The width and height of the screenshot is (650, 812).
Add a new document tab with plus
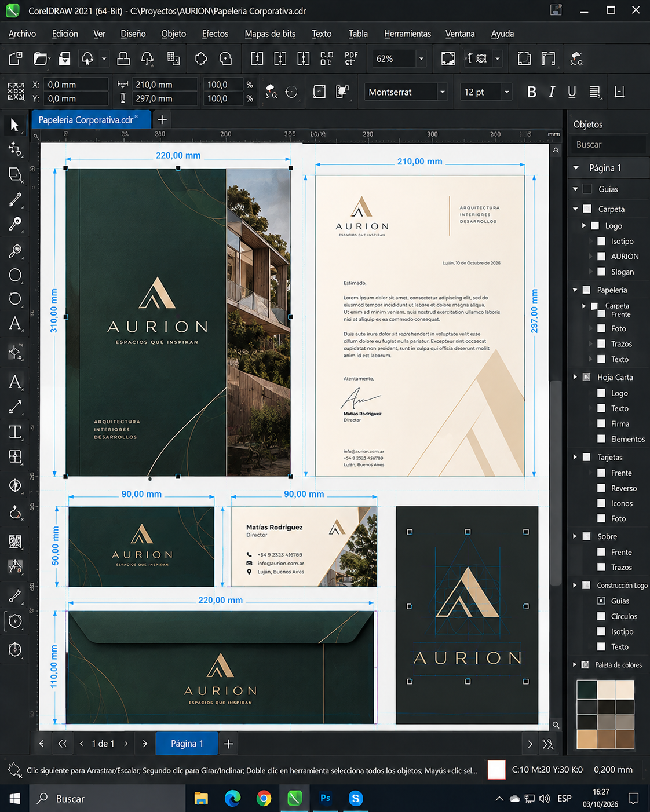(162, 120)
